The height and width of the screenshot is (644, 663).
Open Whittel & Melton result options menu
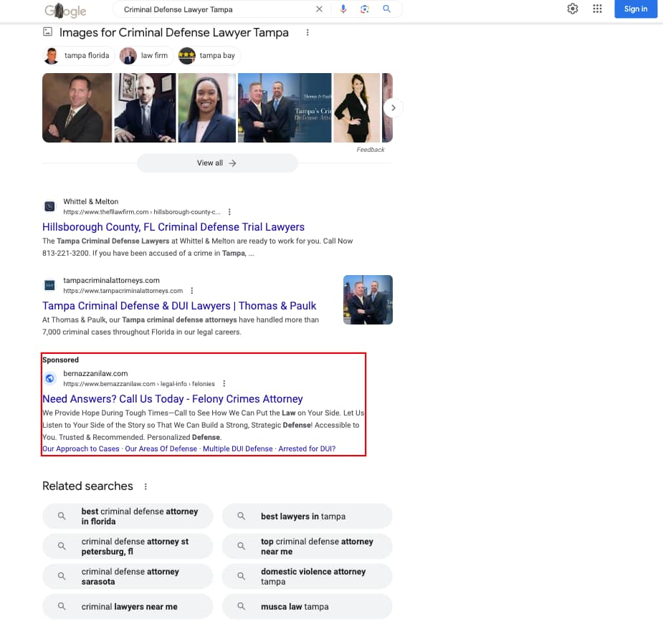(229, 212)
